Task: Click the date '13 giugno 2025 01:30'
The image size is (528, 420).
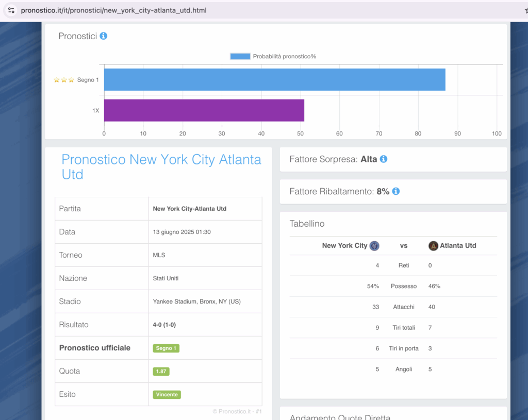Action: pyautogui.click(x=182, y=232)
